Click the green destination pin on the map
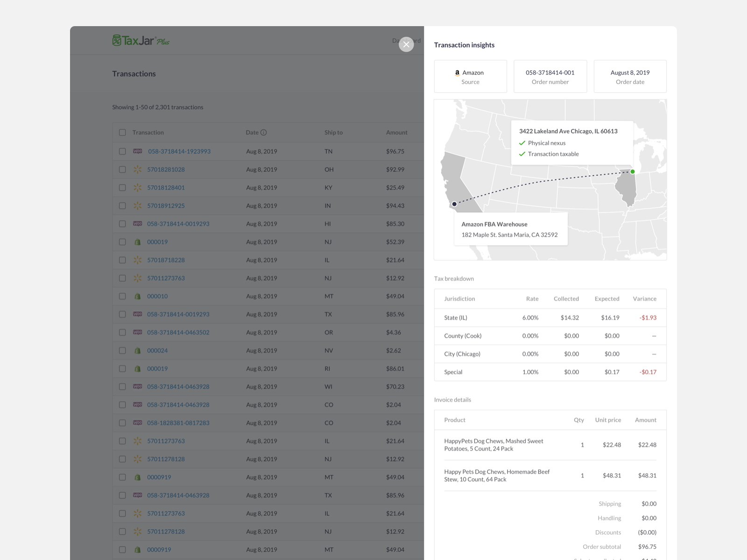Viewport: 747px width, 560px height. coord(633,172)
